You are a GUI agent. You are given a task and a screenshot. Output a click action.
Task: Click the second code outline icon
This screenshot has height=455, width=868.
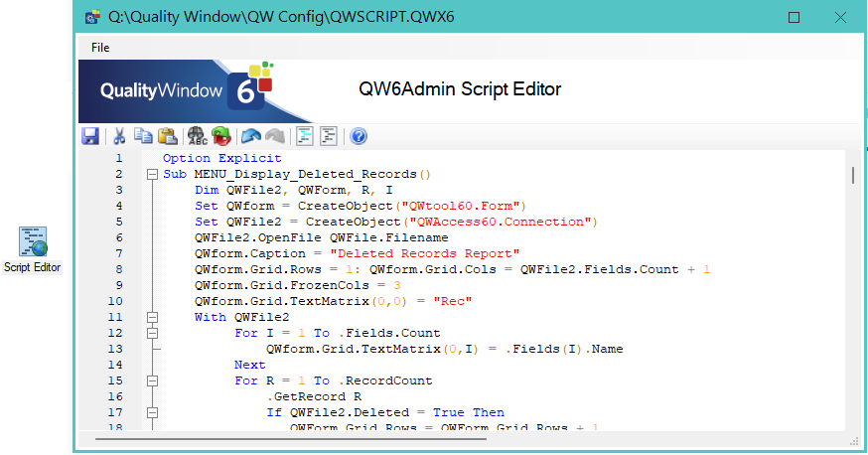(x=329, y=136)
